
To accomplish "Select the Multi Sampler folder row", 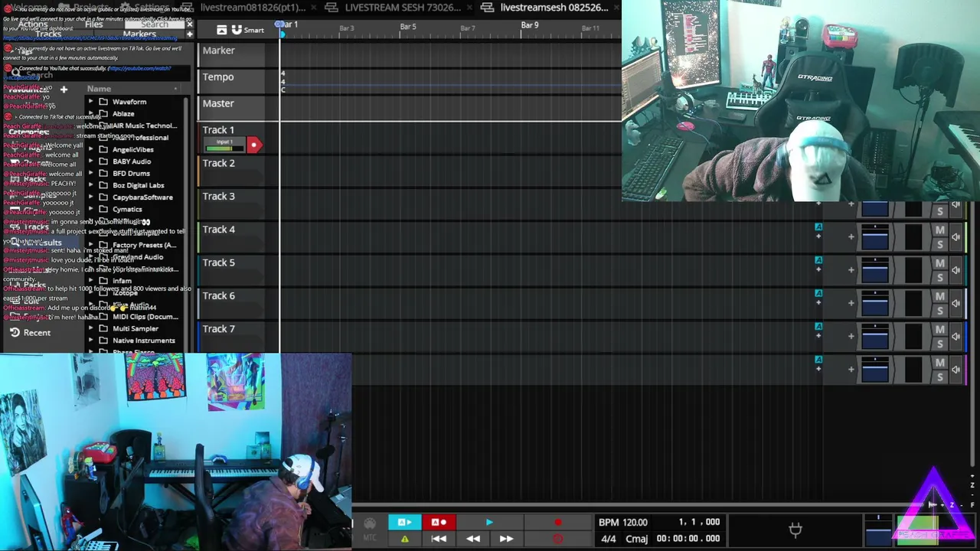I will [x=135, y=328].
